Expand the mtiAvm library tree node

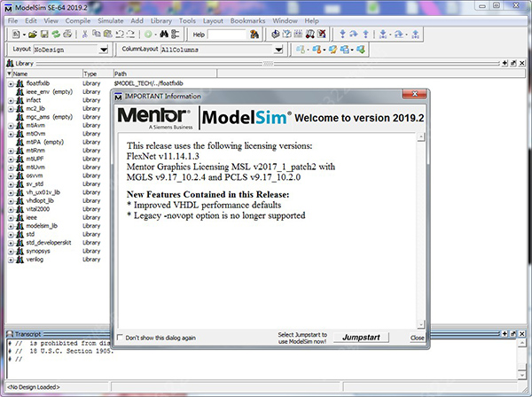coord(11,125)
